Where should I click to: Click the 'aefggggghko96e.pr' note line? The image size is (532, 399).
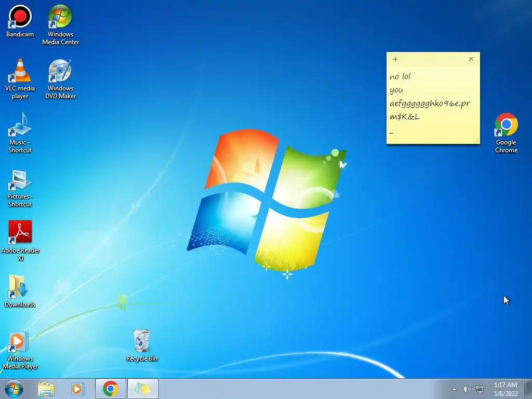pyautogui.click(x=430, y=103)
